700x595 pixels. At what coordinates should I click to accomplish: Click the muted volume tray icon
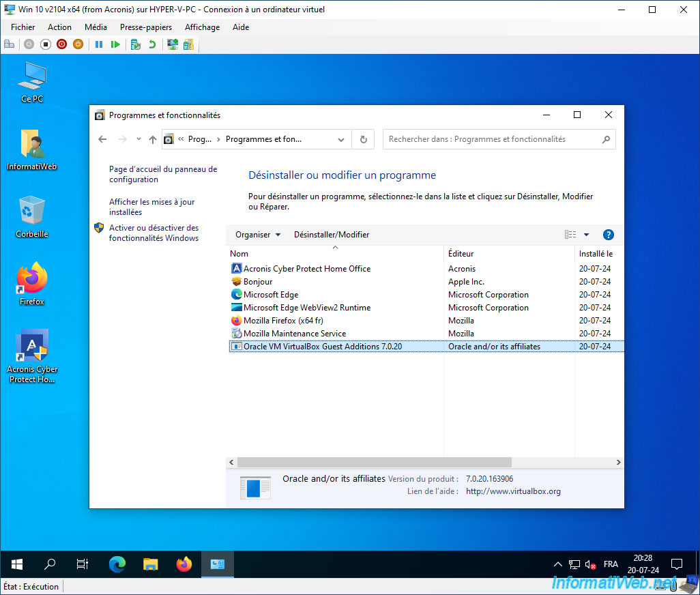pyautogui.click(x=590, y=565)
